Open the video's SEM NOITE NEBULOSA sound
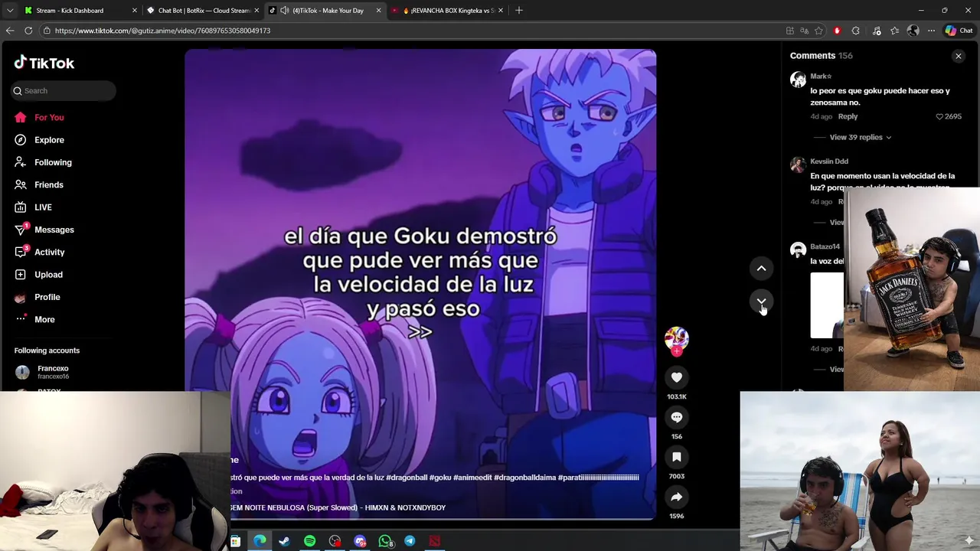 coord(338,507)
